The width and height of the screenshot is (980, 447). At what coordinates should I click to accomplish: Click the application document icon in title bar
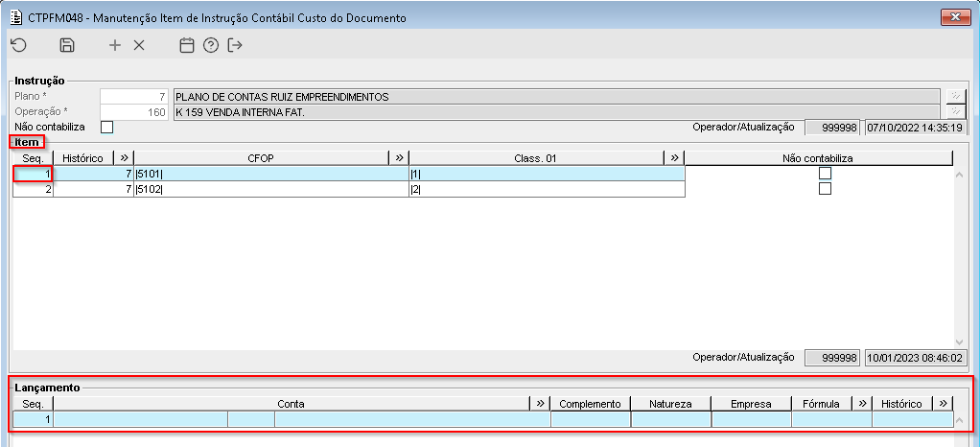17,17
